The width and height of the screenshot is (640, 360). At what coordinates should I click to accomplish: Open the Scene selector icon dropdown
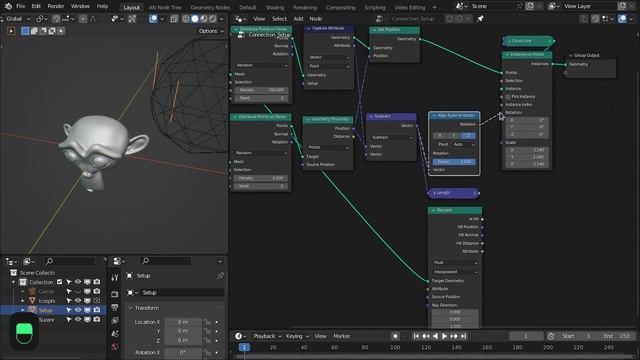coord(461,6)
